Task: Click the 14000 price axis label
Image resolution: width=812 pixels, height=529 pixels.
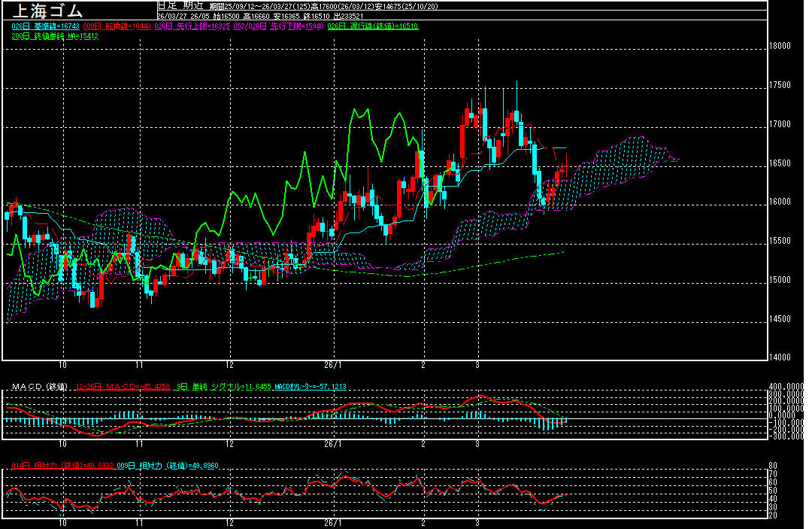Action: coord(781,357)
